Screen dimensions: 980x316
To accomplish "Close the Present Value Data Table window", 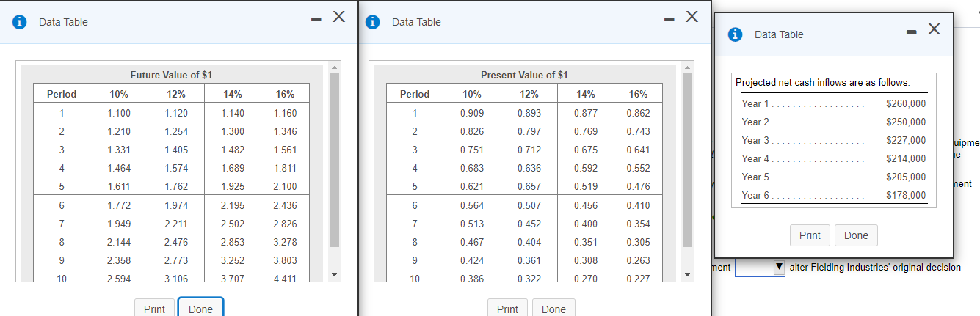I will pos(692,16).
